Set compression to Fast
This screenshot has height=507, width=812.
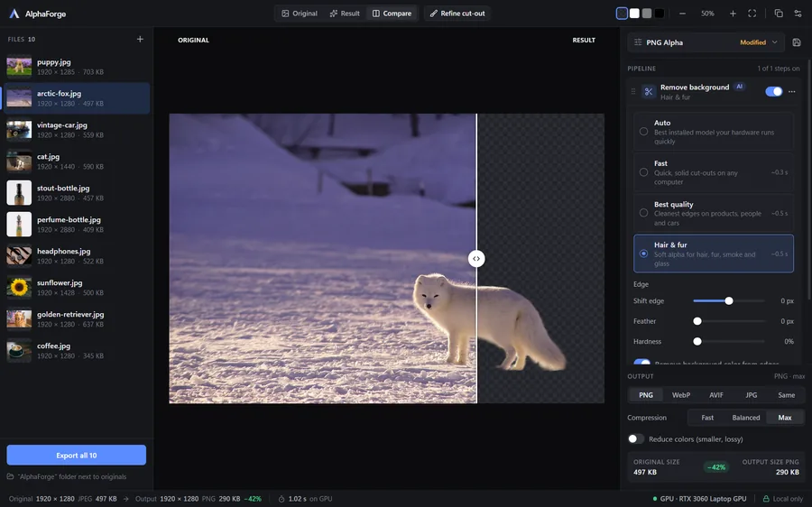coord(707,418)
